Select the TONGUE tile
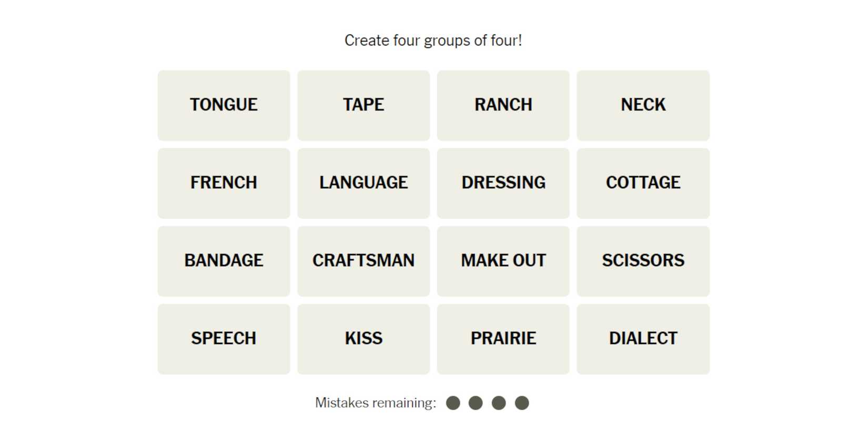Image resolution: width=868 pixels, height=434 pixels. tap(224, 105)
